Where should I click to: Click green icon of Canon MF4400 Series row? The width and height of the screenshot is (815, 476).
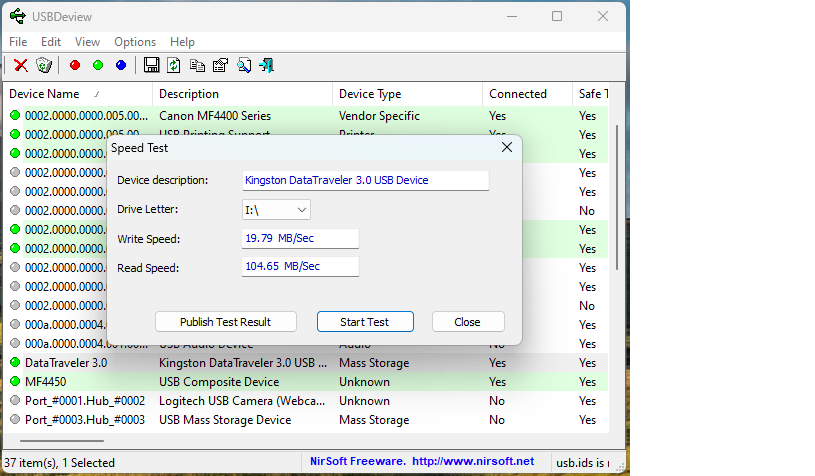tap(15, 115)
